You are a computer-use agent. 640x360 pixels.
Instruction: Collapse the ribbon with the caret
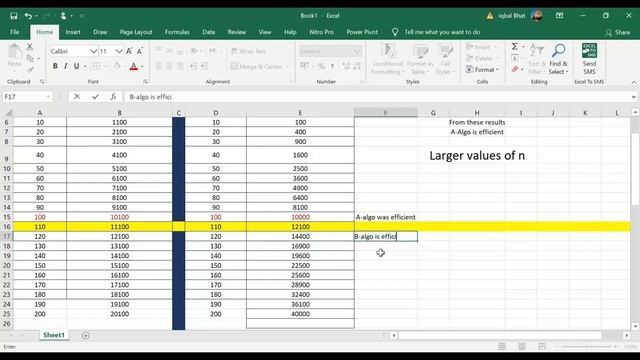point(633,82)
